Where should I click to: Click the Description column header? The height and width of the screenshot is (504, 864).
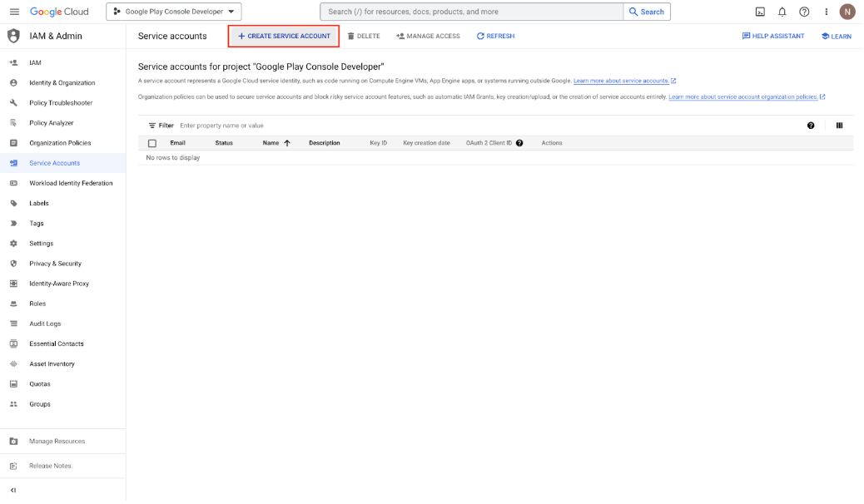pos(324,143)
